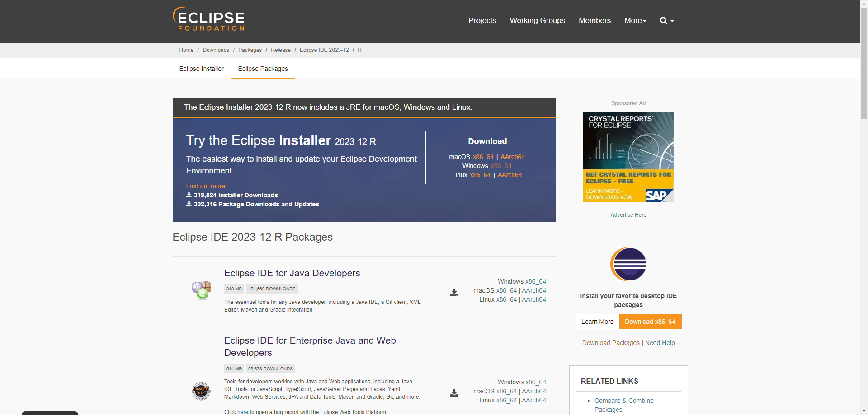Download Java Developers package for macOS x86_64
The height and width of the screenshot is (415, 868).
[x=507, y=290]
